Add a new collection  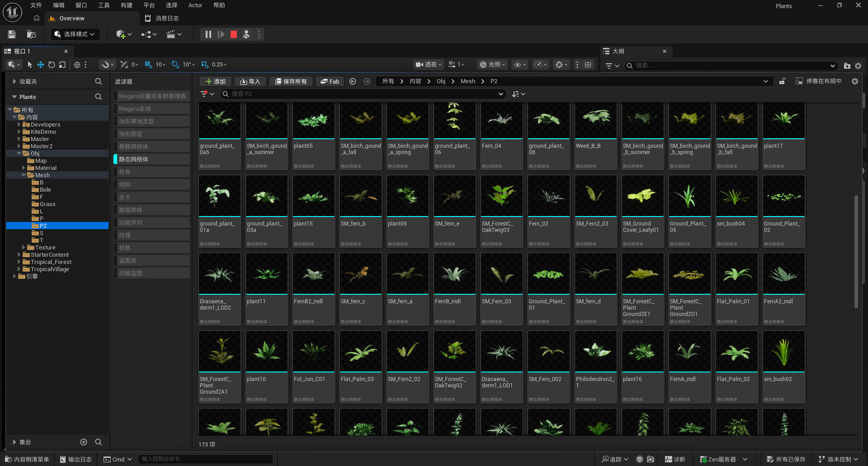tap(84, 442)
